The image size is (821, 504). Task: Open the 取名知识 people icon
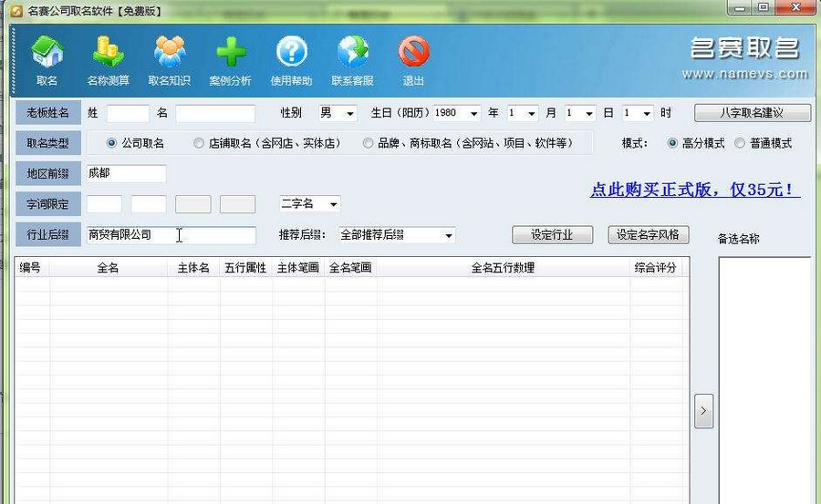(x=170, y=53)
